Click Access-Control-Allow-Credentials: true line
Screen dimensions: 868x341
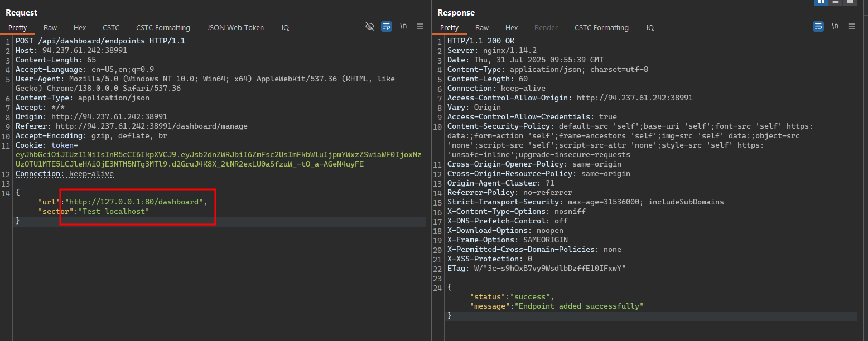[532, 116]
